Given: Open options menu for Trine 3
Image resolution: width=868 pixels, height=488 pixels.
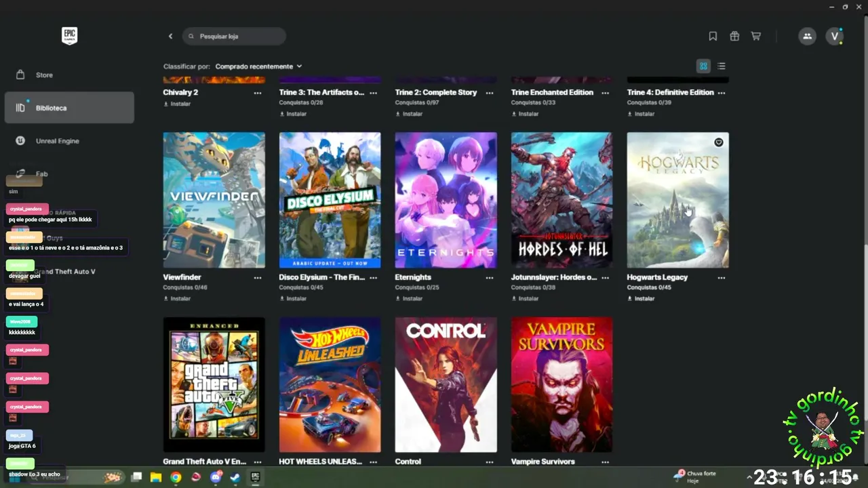Looking at the screenshot, I should click(374, 93).
